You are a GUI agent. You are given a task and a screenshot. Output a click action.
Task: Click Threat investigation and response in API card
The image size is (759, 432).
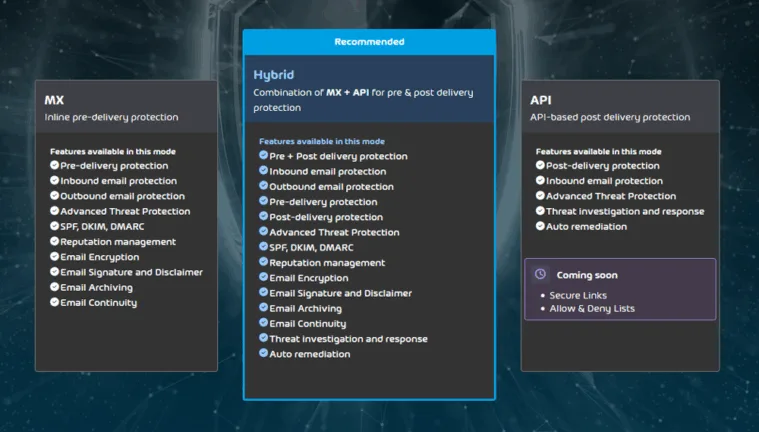pos(625,211)
